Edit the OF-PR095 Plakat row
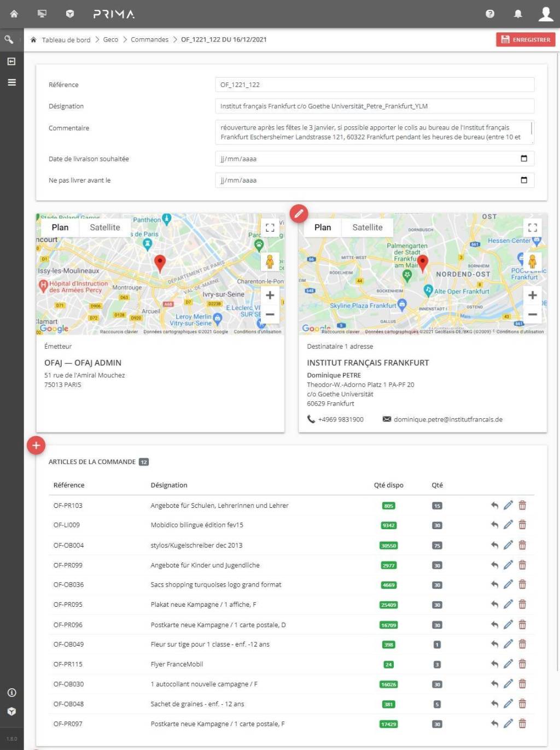 tap(508, 605)
